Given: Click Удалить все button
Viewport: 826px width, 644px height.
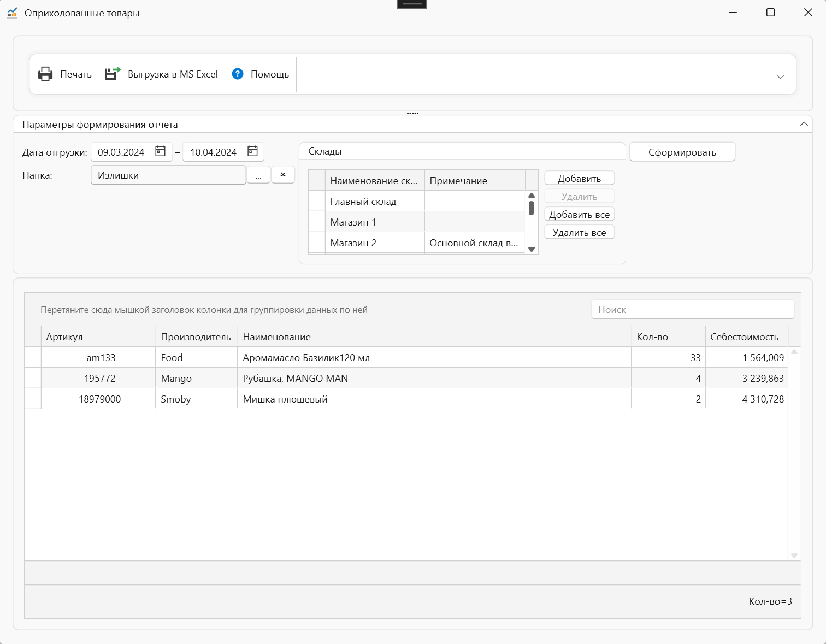Looking at the screenshot, I should pyautogui.click(x=580, y=232).
